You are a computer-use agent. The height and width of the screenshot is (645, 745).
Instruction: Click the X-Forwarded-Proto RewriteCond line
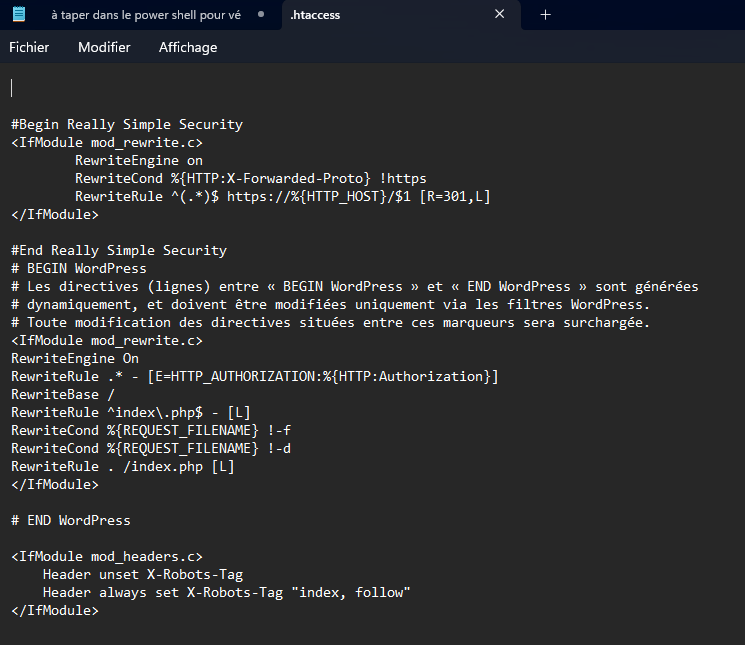pos(250,178)
